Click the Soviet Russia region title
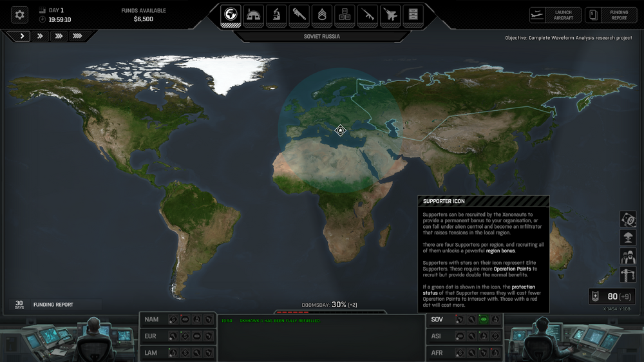644x362 pixels. tap(321, 37)
